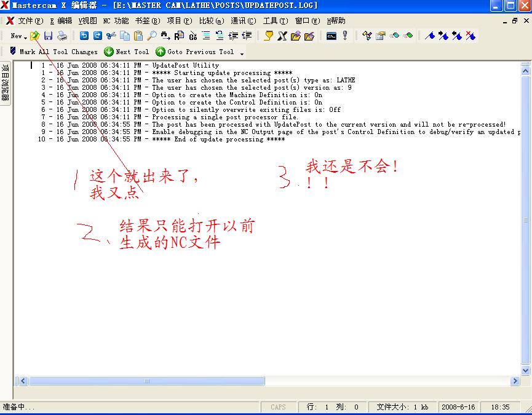Screen dimensions: 532x415
Task: Click the Print icon
Action: [62, 36]
